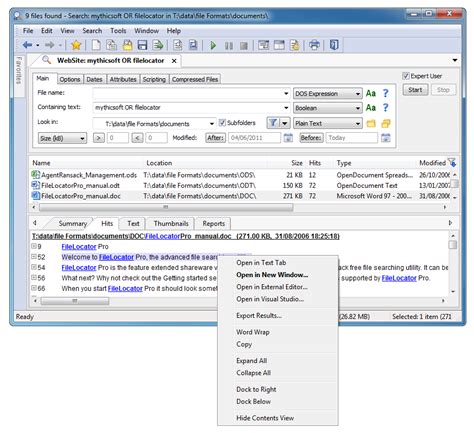Click the browse folder icon beside Plain Text

(371, 124)
